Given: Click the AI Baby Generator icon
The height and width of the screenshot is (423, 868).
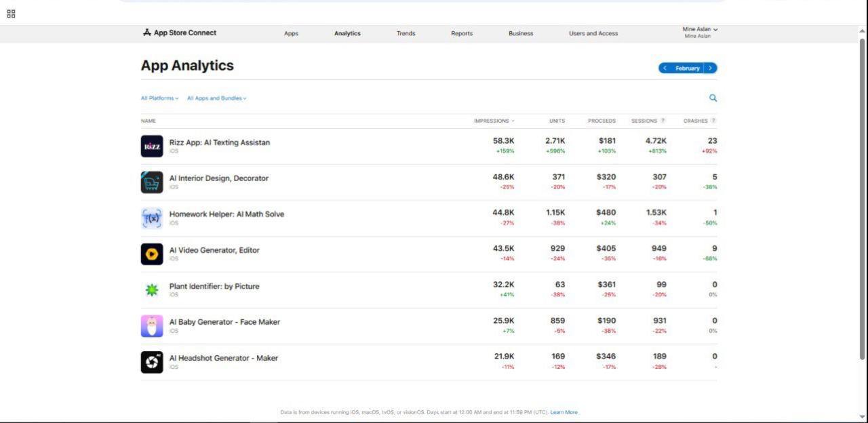Looking at the screenshot, I should click(152, 326).
